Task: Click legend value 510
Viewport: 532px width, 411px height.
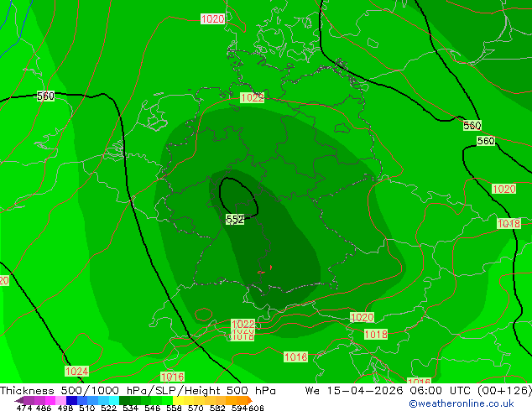Action: click(87, 408)
